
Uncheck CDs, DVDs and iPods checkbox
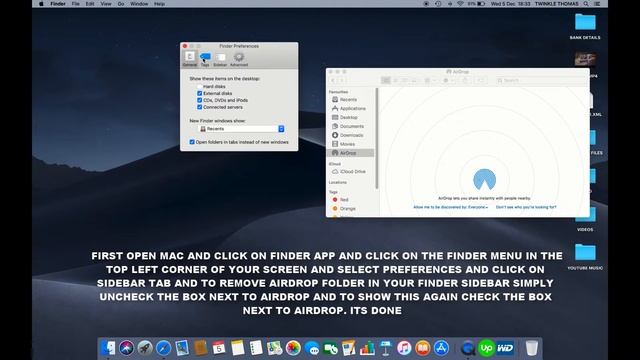pos(200,100)
